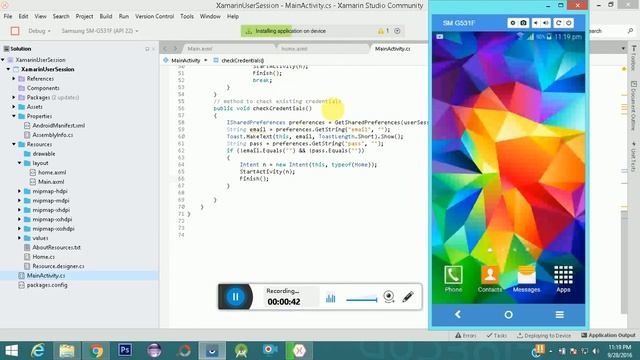640x360 pixels.
Task: Select Home.cs in solution tree
Action: point(43,257)
